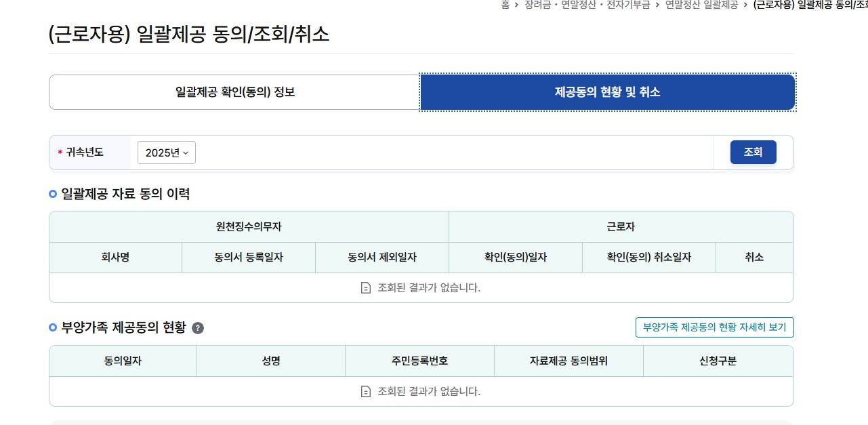Click the 취소 column header
The width and height of the screenshot is (868, 425).
pos(754,258)
